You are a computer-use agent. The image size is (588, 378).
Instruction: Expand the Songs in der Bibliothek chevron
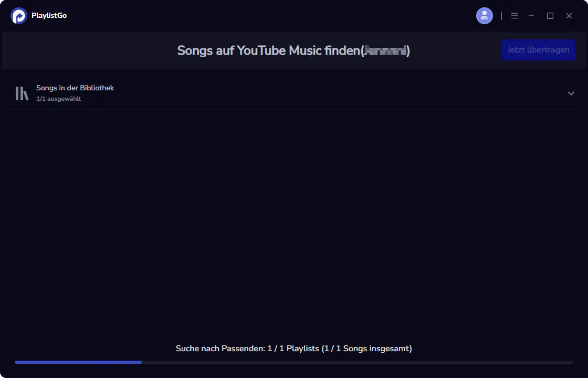571,93
